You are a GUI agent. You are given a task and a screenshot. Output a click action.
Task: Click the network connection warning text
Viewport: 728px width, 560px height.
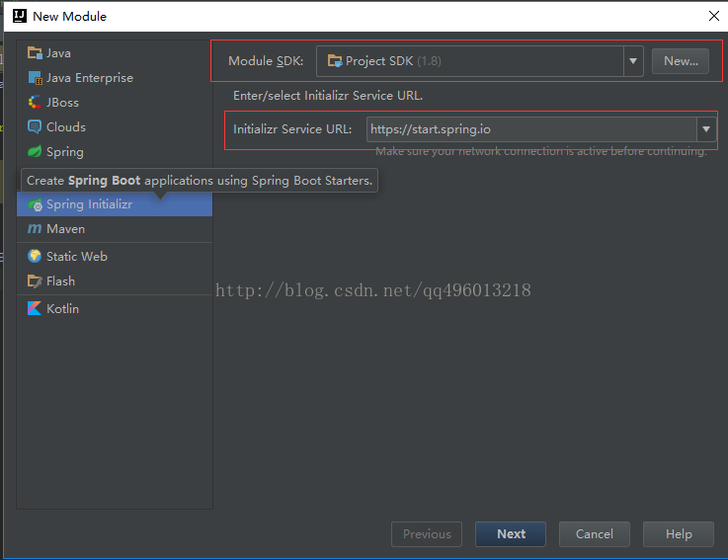click(541, 151)
